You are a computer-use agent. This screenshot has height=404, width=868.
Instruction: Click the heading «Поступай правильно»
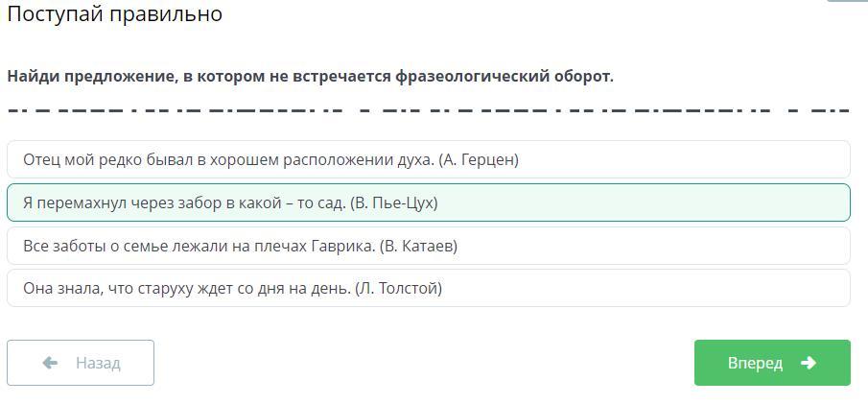115,14
